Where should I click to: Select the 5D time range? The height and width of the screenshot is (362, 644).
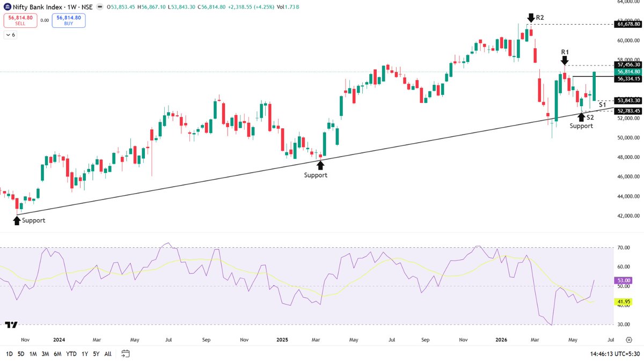coord(21,354)
